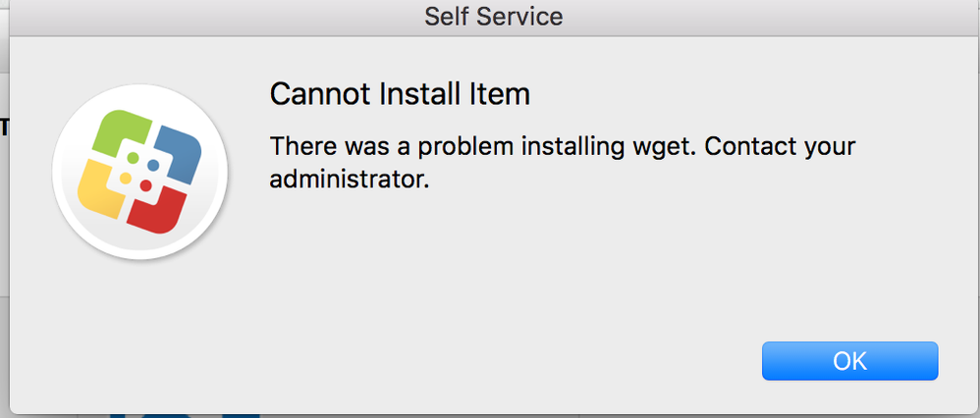
Task: Click the small red dot in the logo
Action: point(145,185)
